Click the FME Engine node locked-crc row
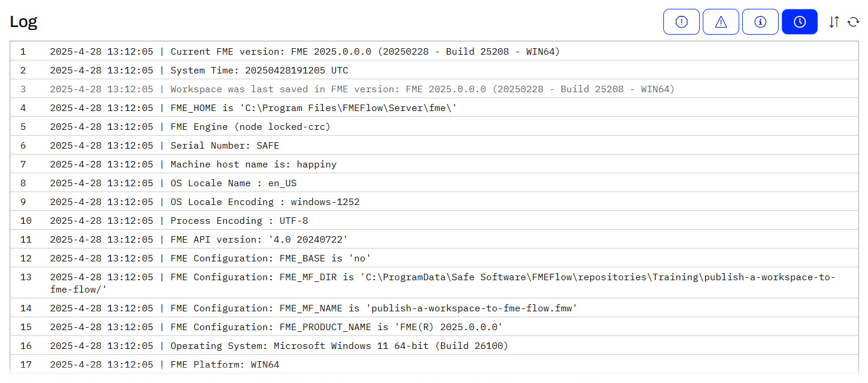 tap(251, 127)
